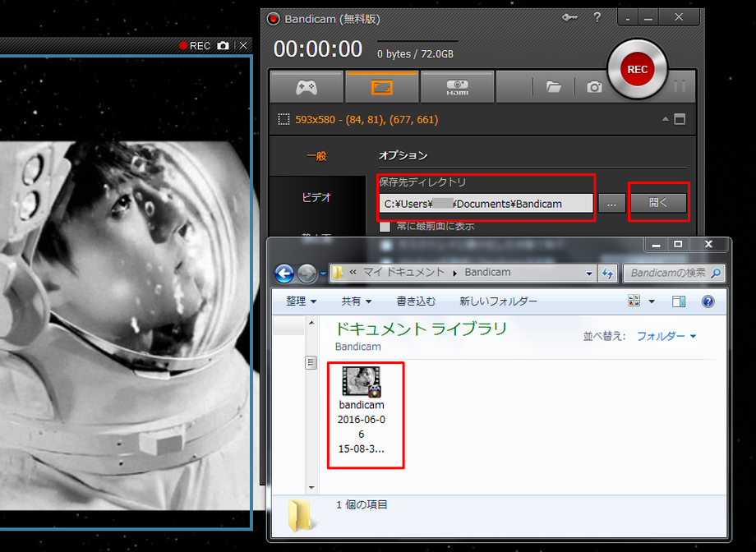Enable the 常に最前面に表示 checkbox

(385, 227)
